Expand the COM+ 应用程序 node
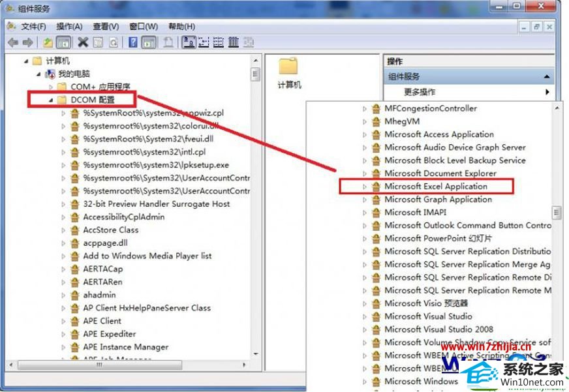This screenshot has height=392, width=569. [x=51, y=87]
